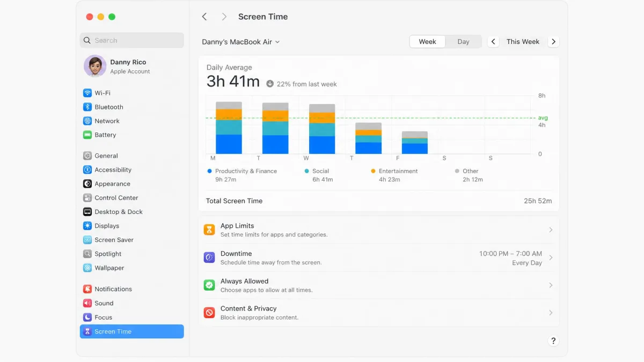Click the Other gray legend dot
This screenshot has height=362, width=644.
click(x=457, y=171)
